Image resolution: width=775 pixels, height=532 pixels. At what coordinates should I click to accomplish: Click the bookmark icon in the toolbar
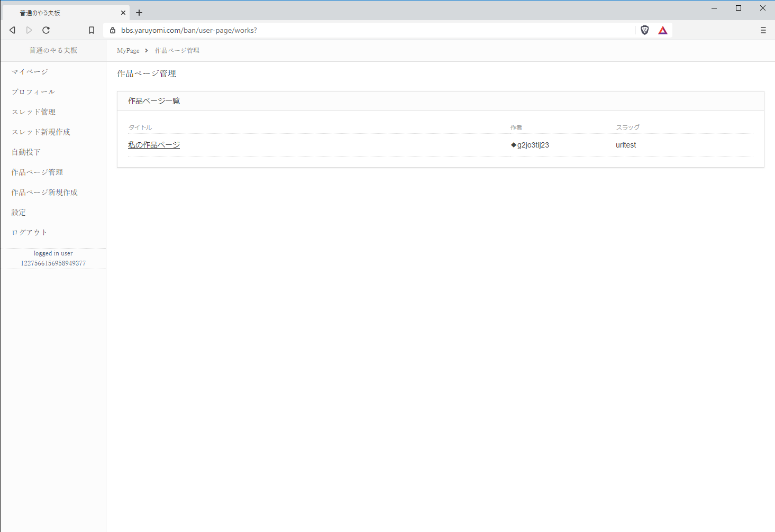pyautogui.click(x=92, y=30)
